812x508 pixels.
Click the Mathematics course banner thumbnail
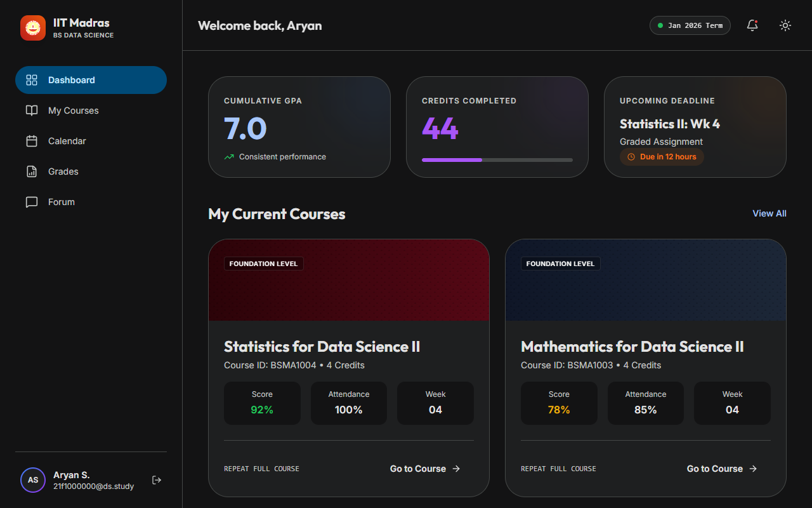tap(645, 286)
